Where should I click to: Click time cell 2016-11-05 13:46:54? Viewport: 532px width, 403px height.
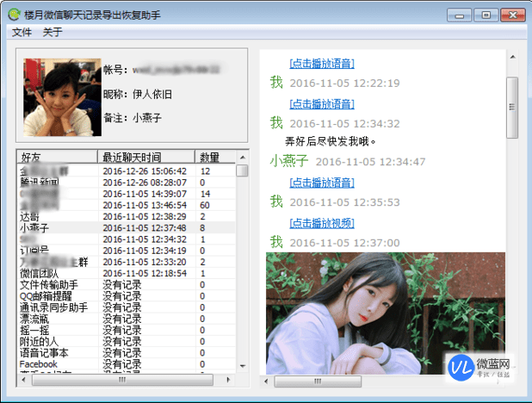click(x=145, y=206)
